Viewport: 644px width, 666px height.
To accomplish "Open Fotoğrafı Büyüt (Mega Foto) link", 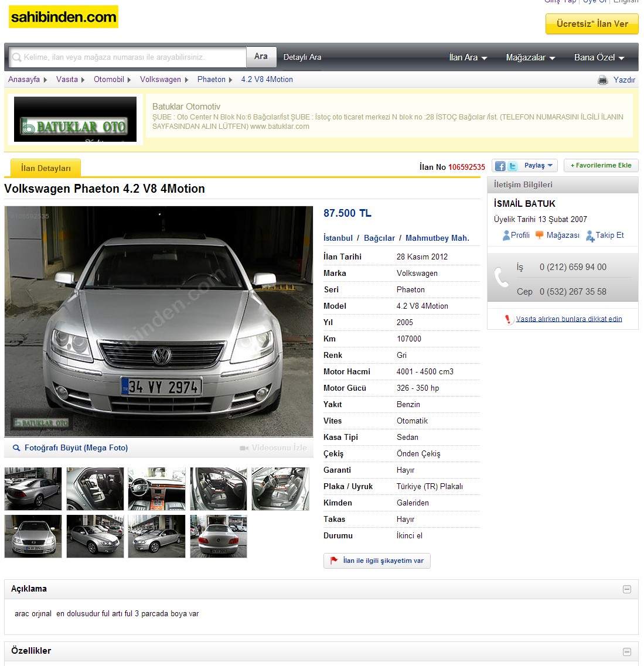I will pos(76,448).
